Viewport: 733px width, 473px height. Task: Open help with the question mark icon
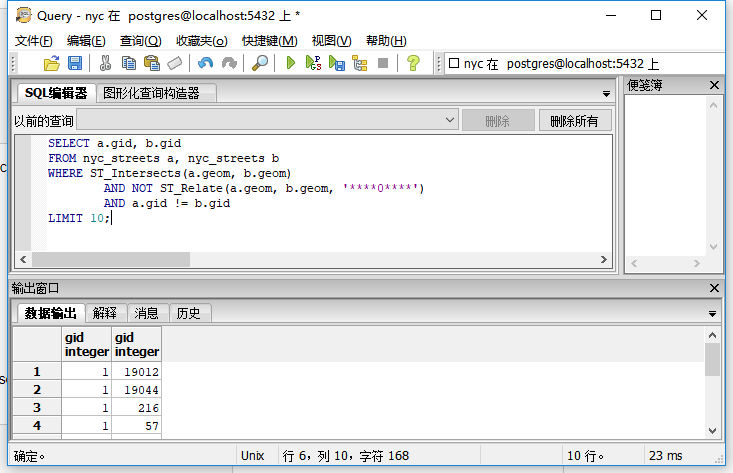(413, 63)
